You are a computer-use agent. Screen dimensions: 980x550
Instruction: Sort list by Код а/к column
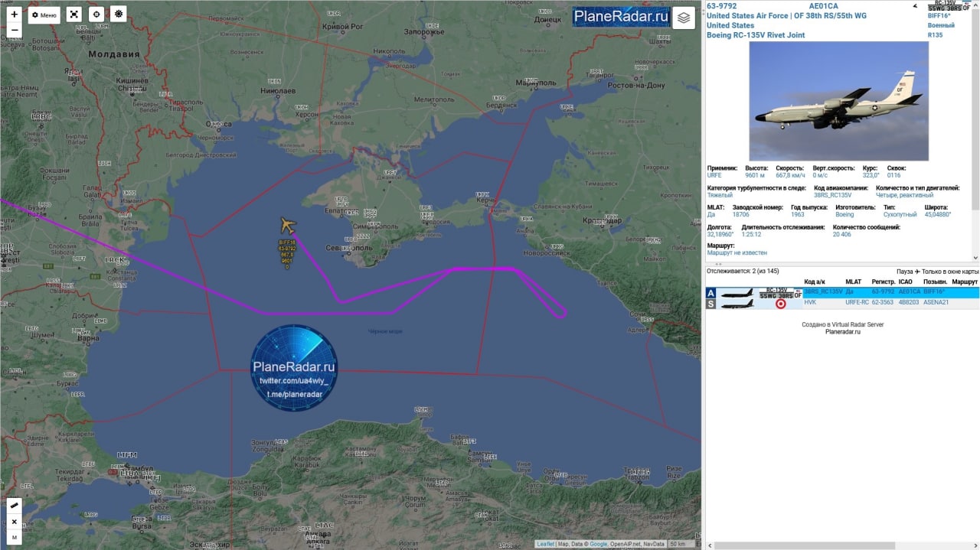[x=815, y=282]
